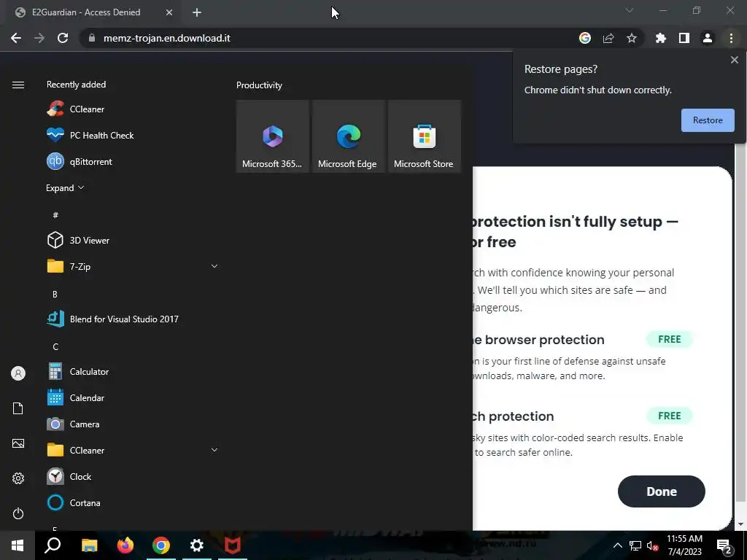The height and width of the screenshot is (560, 747).
Task: Click the Productivity group heading
Action: 259,85
